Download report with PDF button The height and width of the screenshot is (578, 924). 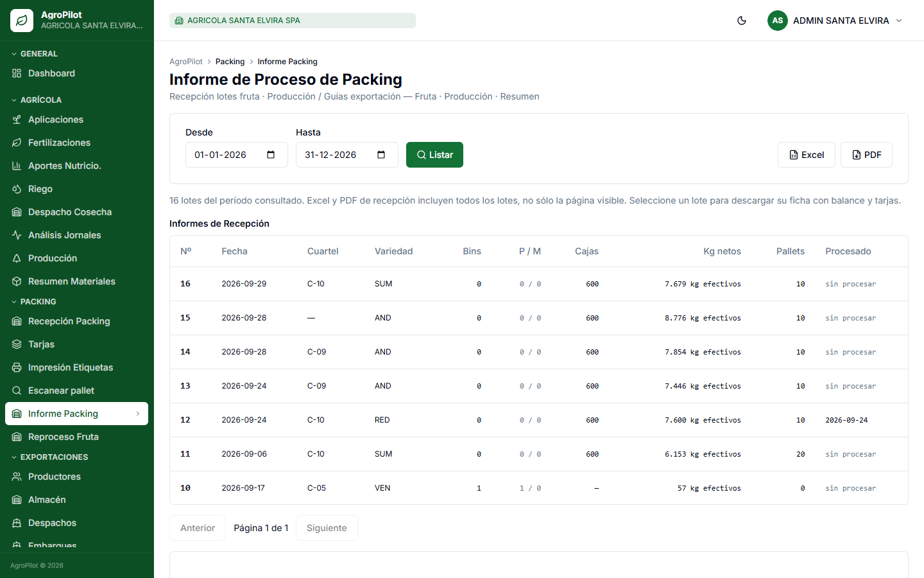866,155
